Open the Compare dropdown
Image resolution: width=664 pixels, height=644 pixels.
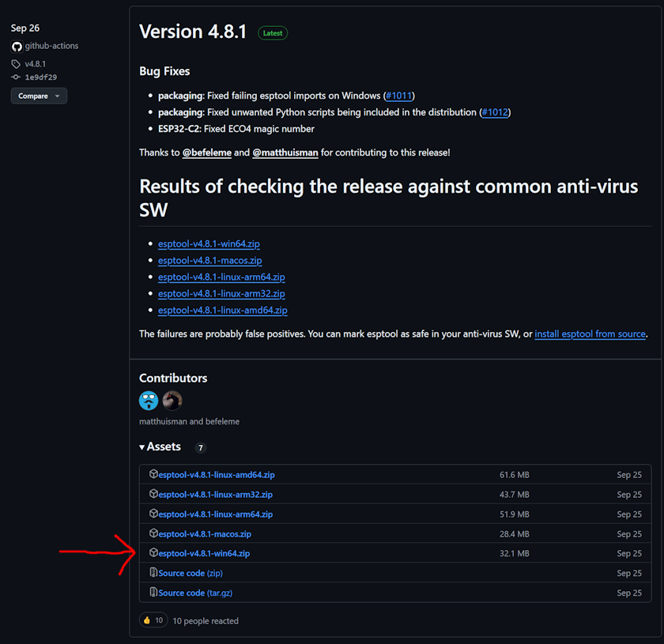(x=39, y=96)
